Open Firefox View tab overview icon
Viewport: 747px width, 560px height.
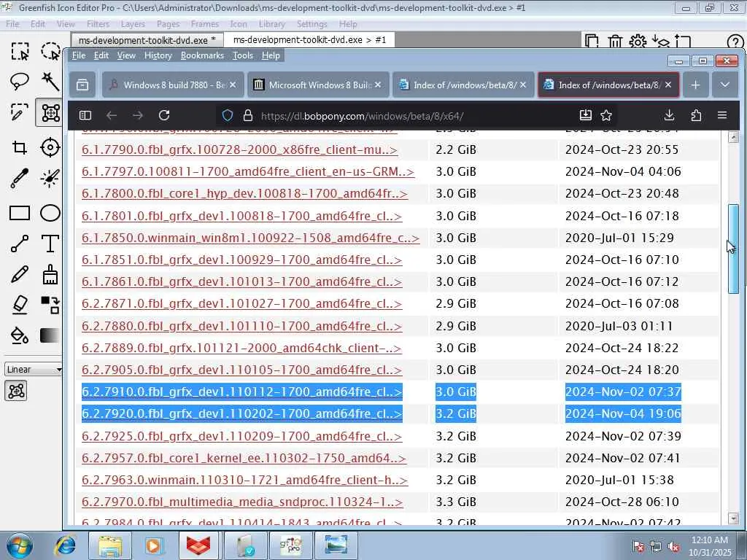click(82, 85)
